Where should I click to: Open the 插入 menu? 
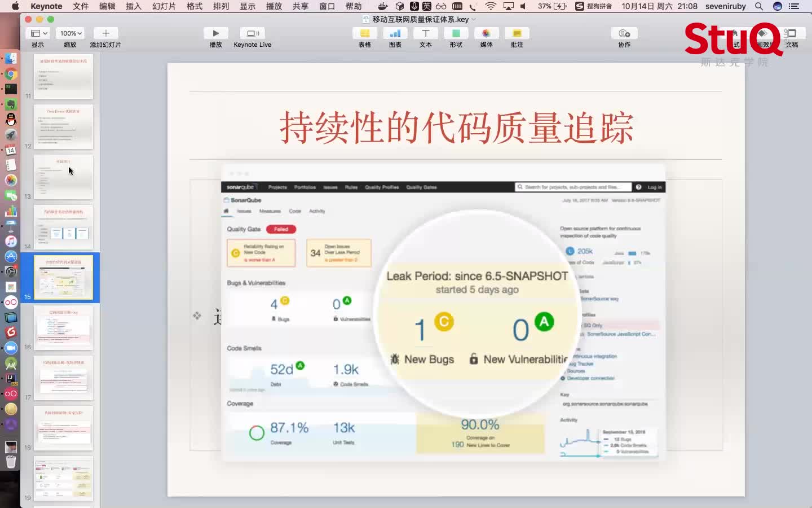pyautogui.click(x=134, y=6)
